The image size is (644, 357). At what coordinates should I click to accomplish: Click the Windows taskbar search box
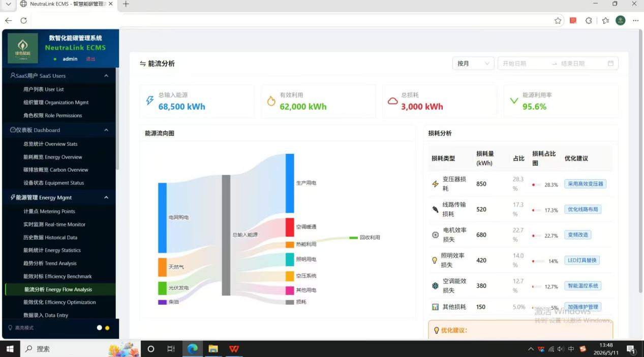pyautogui.click(x=81, y=349)
